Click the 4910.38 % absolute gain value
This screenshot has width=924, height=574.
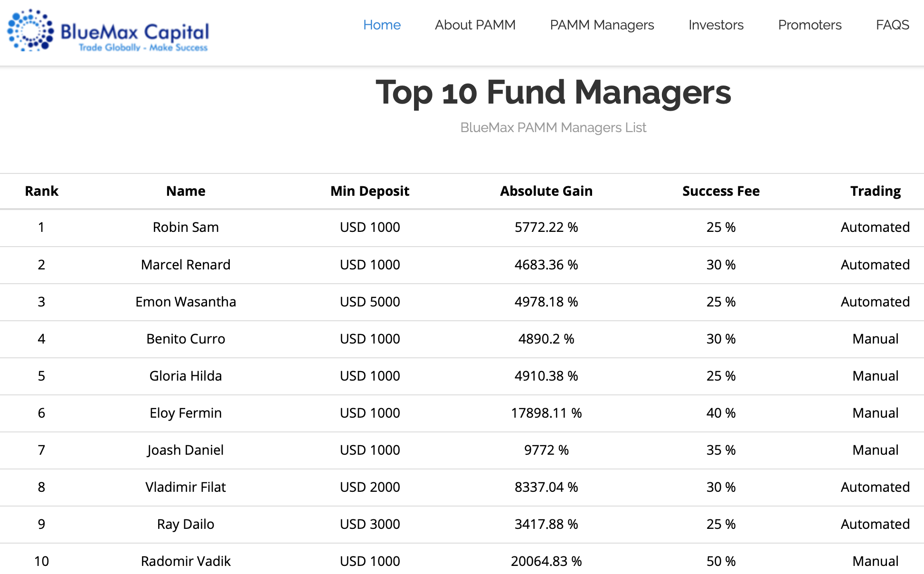coord(546,376)
